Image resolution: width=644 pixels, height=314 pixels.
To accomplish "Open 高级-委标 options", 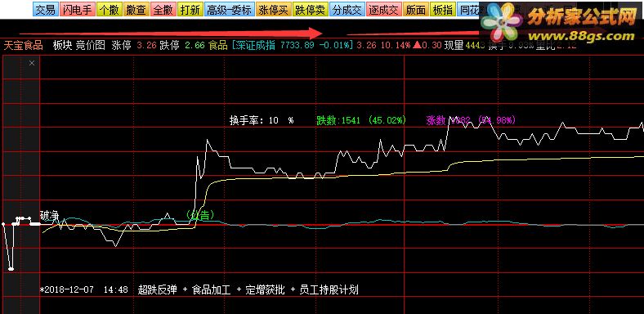I will (x=229, y=10).
